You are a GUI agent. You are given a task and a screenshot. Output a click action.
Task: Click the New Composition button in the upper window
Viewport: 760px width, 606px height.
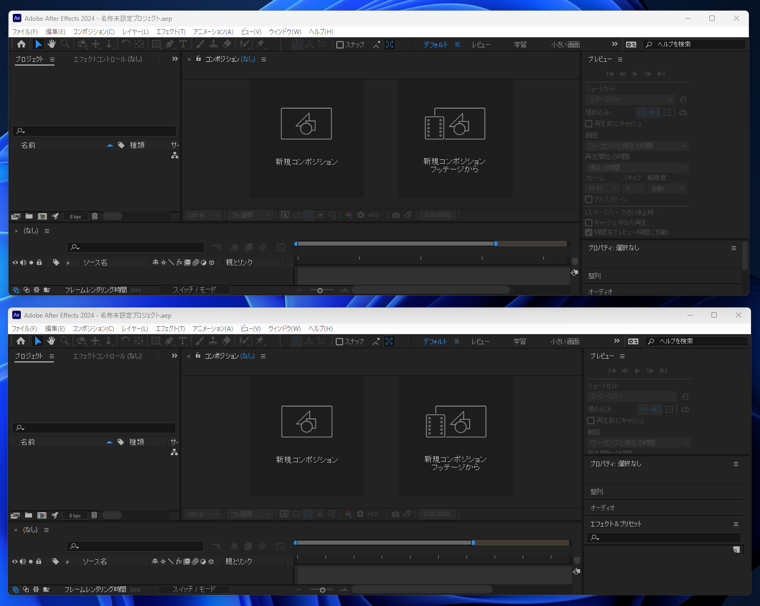tap(306, 138)
